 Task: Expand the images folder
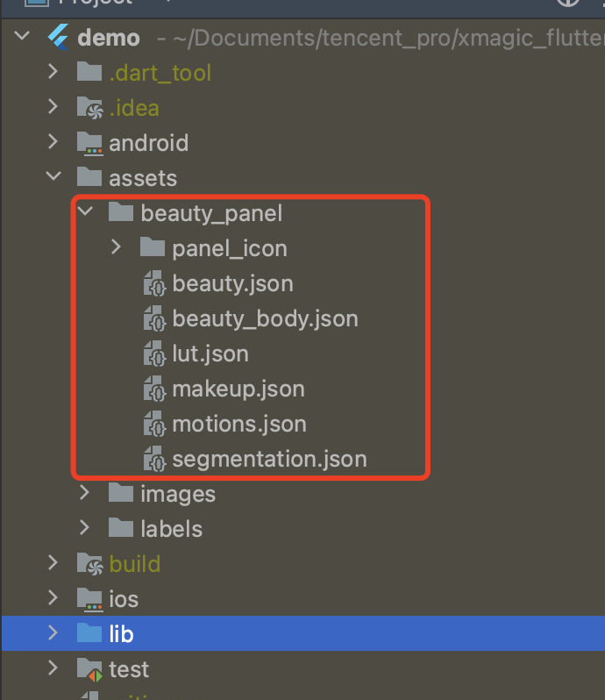(84, 494)
